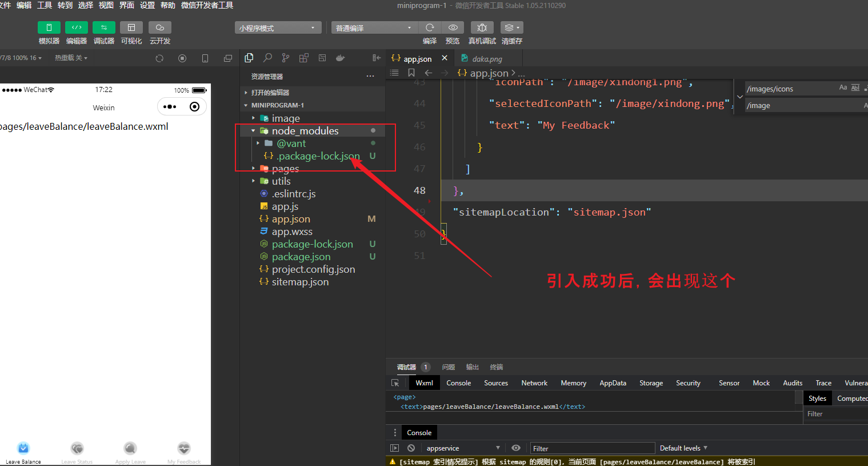Expand the image folder

(313, 118)
